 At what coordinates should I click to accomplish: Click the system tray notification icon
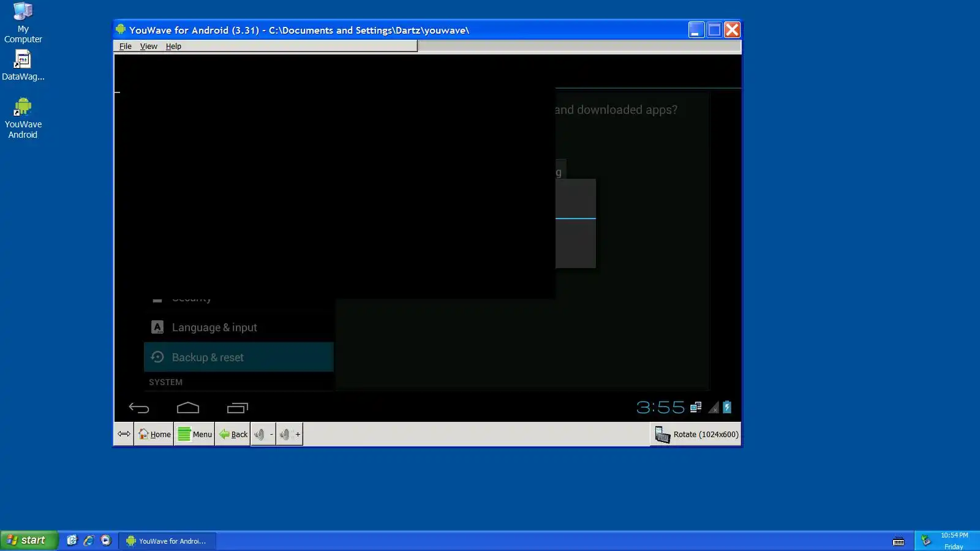pos(926,541)
